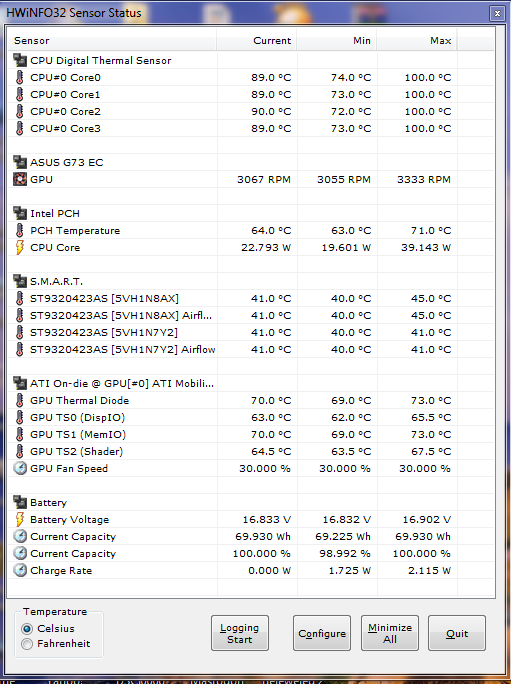This screenshot has width=511, height=684.
Task: Click the ATI On-die GPU chip icon
Action: 20,383
